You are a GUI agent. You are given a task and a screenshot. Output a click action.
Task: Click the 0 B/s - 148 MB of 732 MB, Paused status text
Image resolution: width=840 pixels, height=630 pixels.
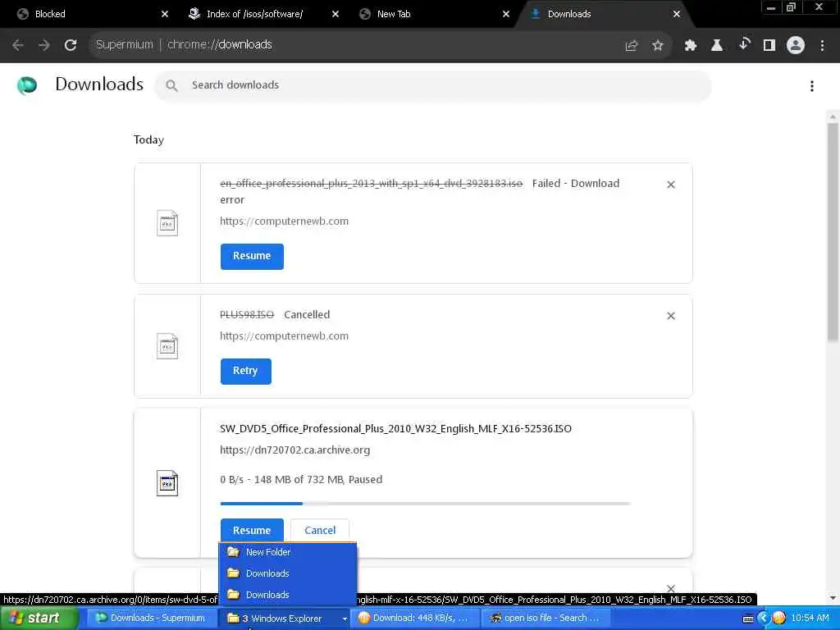(301, 479)
